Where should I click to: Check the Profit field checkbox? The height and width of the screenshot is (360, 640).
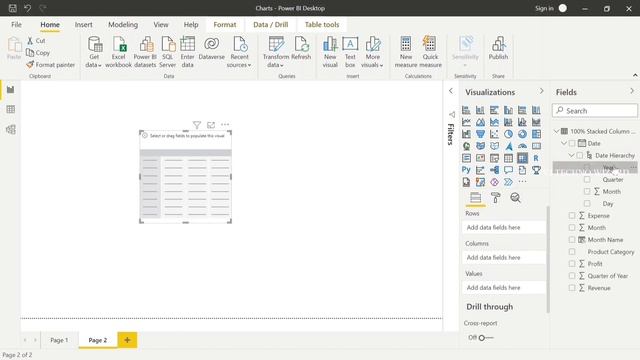pyautogui.click(x=572, y=264)
